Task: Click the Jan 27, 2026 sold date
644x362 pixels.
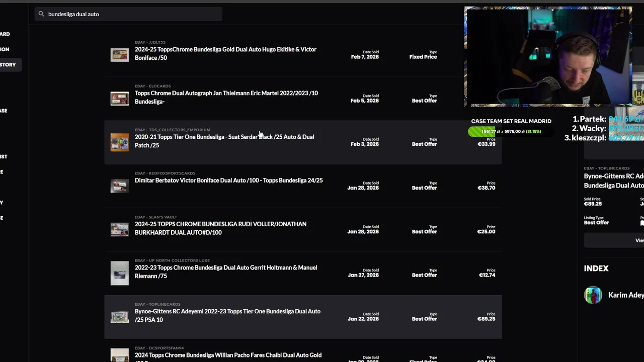Action: (363, 275)
